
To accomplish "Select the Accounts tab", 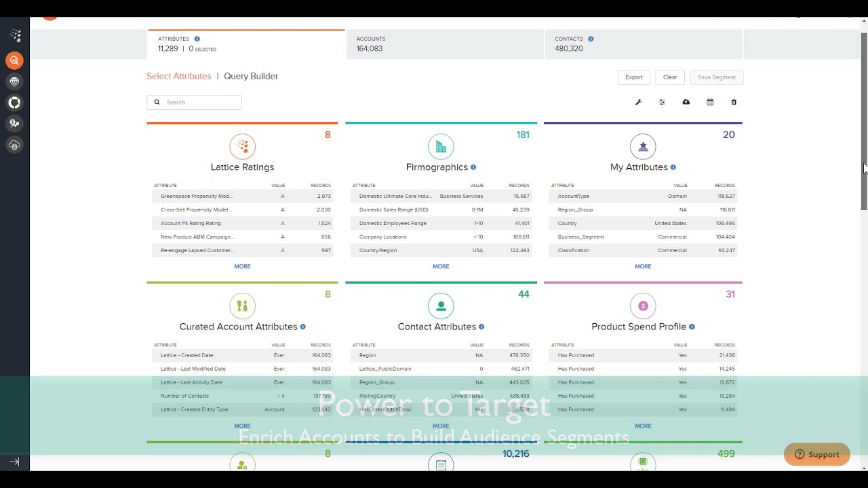I will [445, 44].
